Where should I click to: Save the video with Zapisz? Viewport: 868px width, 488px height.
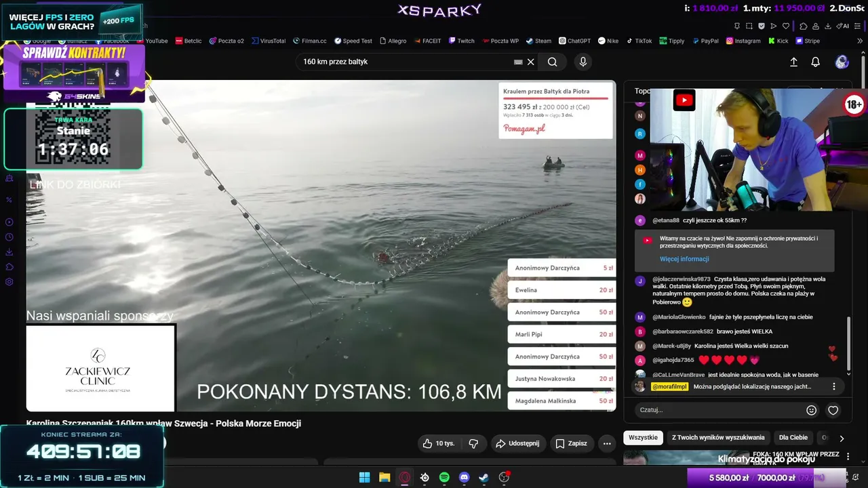tap(572, 443)
